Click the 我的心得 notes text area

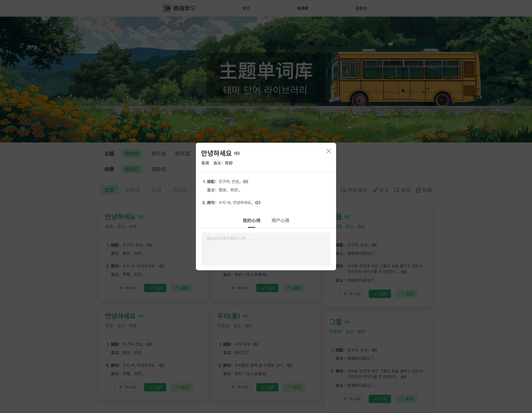266,249
